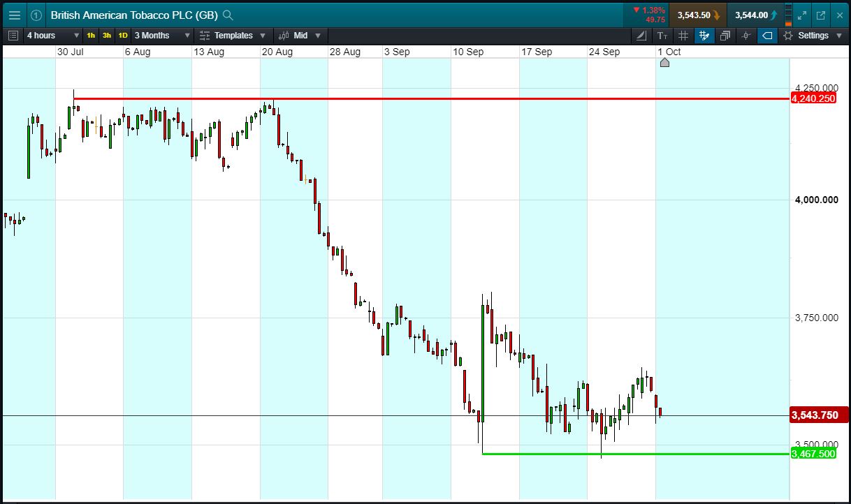This screenshot has height=504, width=851.
Task: Open the Templates dropdown
Action: 233,36
